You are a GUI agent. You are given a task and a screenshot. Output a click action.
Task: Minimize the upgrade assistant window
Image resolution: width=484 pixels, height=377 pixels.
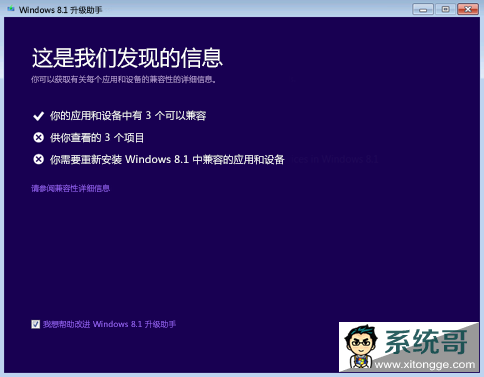423,9
